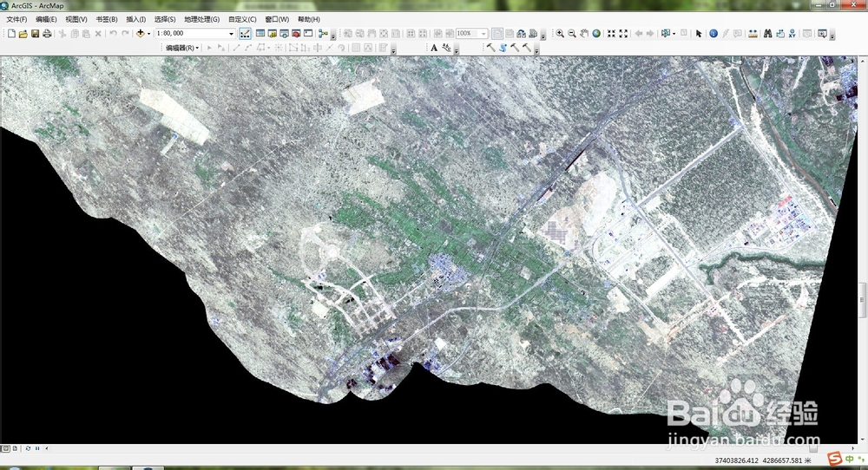Click the Add Data button
The image size is (868, 470).
click(x=140, y=34)
